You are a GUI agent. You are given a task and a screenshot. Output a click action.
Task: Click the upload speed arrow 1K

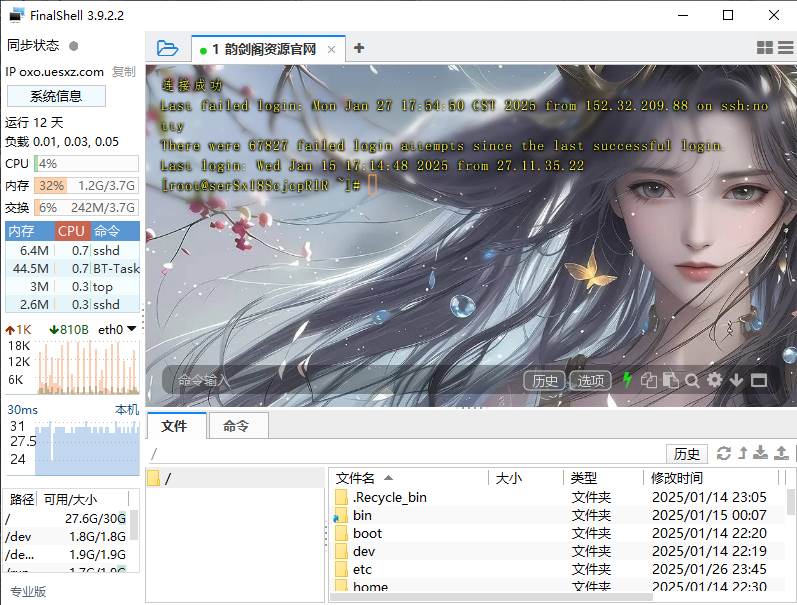point(18,330)
